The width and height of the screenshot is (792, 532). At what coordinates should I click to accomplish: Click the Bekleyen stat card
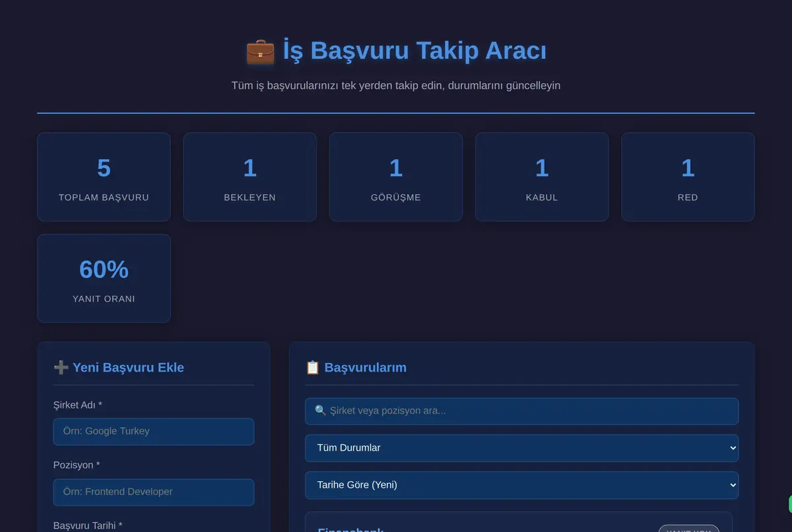(x=249, y=177)
